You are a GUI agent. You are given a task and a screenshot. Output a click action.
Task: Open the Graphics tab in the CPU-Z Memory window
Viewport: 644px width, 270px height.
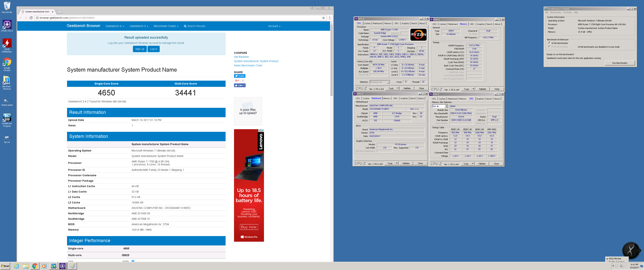tap(481, 24)
